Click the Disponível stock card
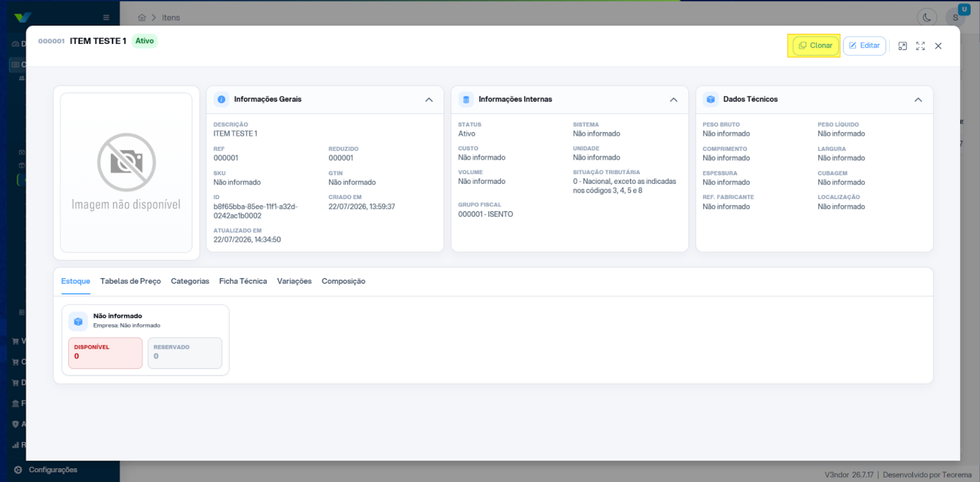 [x=105, y=353]
